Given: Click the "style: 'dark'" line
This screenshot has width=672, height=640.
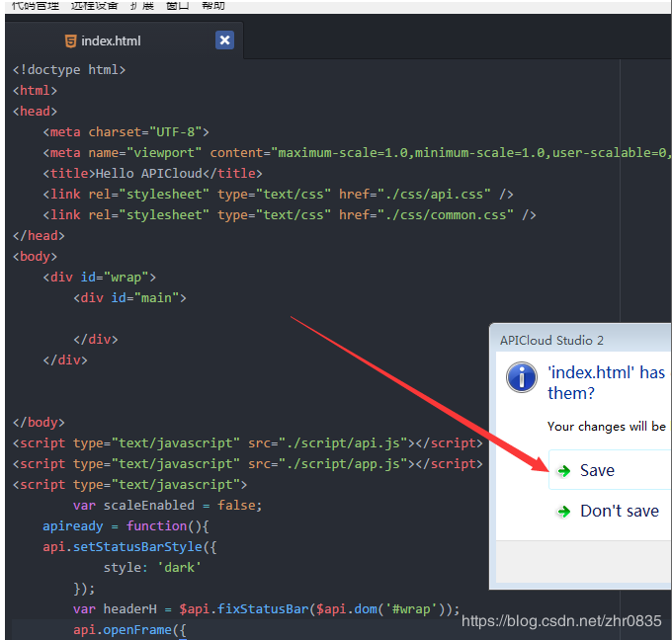Looking at the screenshot, I should [x=152, y=568].
